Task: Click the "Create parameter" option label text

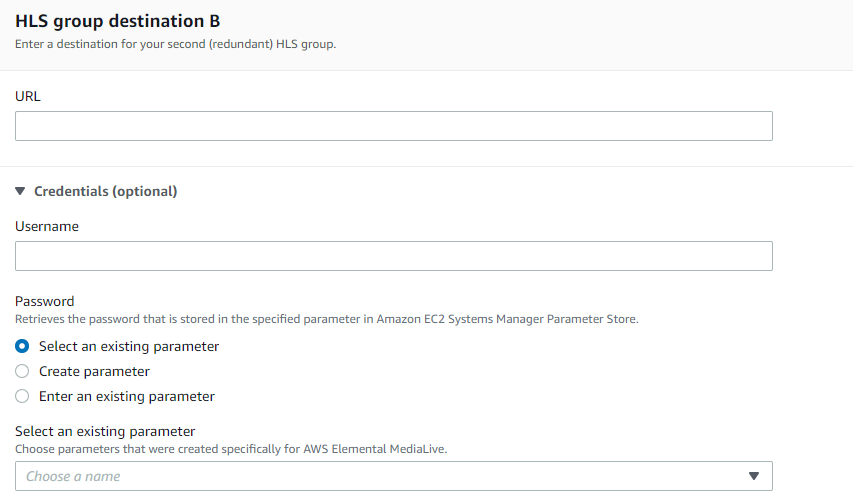Action: click(94, 372)
